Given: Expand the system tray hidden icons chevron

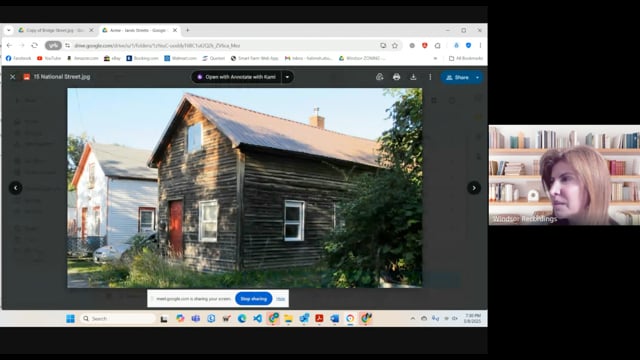Looking at the screenshot, I should [413, 318].
